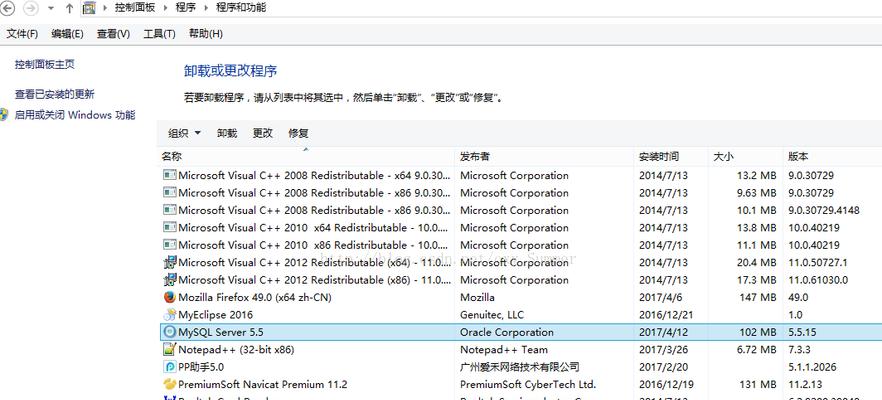Screen dimensions: 882x400
Task: Click the MyEclipse 2016 icon
Action: tap(169, 314)
